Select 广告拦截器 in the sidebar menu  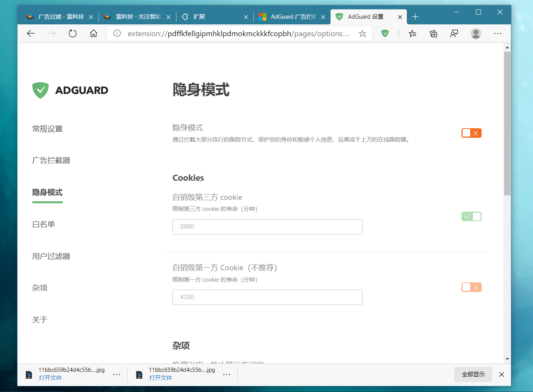pyautogui.click(x=51, y=161)
